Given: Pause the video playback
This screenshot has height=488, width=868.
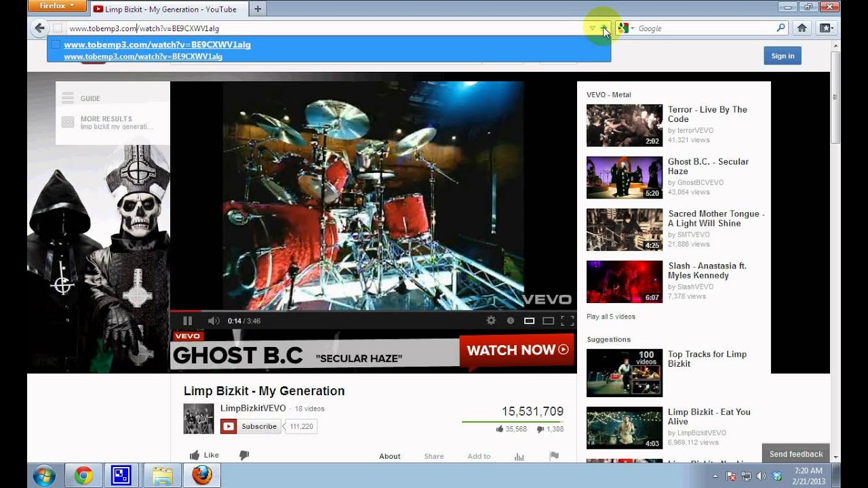Looking at the screenshot, I should pyautogui.click(x=188, y=321).
